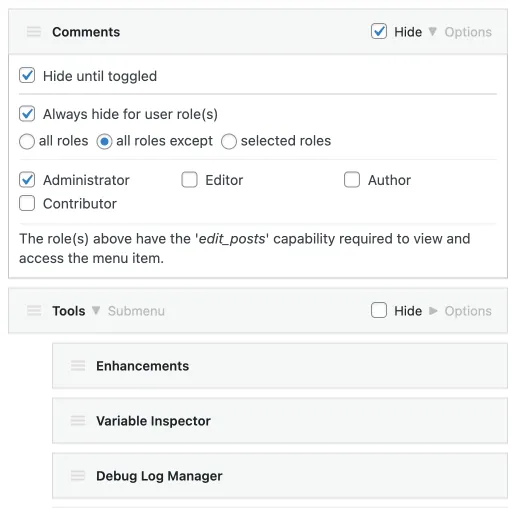This screenshot has height=508, width=516.
Task: Select the 'selected roles' radio button
Action: point(229,141)
